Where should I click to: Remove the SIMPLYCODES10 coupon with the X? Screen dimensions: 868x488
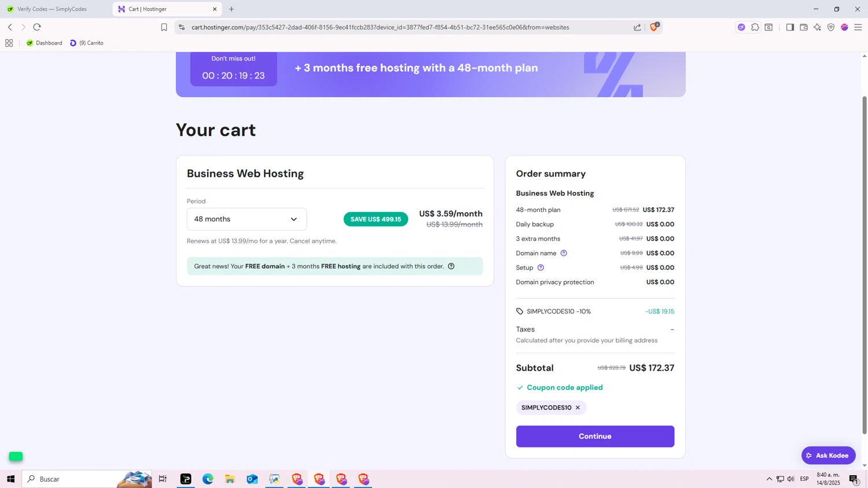tap(578, 408)
